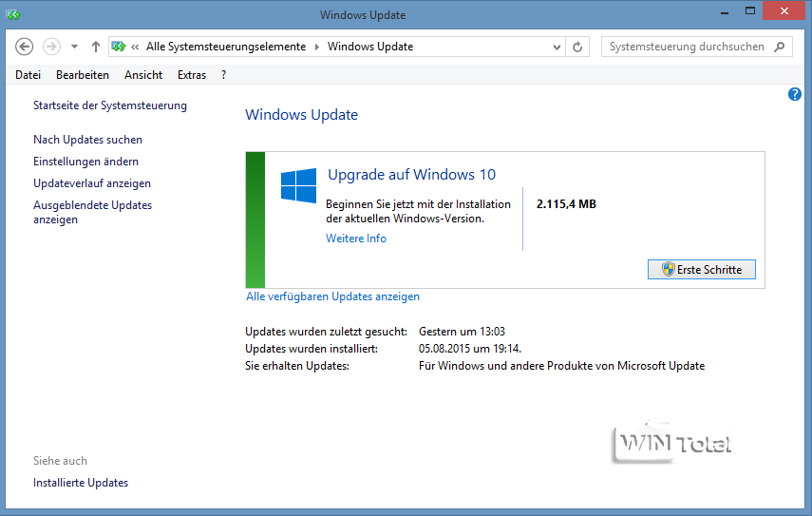Open the Bearbeiten menu

click(x=83, y=75)
